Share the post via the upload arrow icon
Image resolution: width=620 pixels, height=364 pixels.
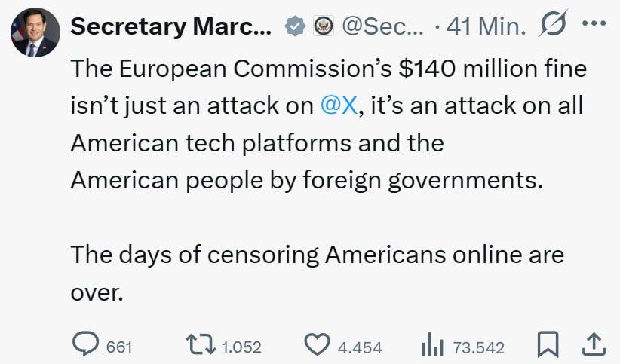pos(594,345)
